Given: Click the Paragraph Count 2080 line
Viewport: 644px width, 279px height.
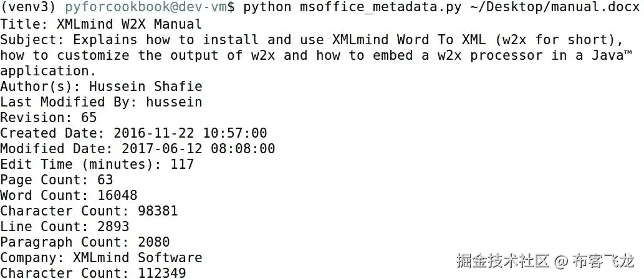Looking at the screenshot, I should (x=85, y=242).
